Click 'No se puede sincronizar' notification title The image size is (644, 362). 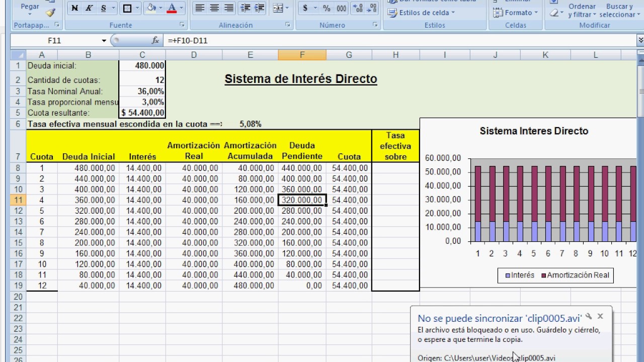[500, 318]
